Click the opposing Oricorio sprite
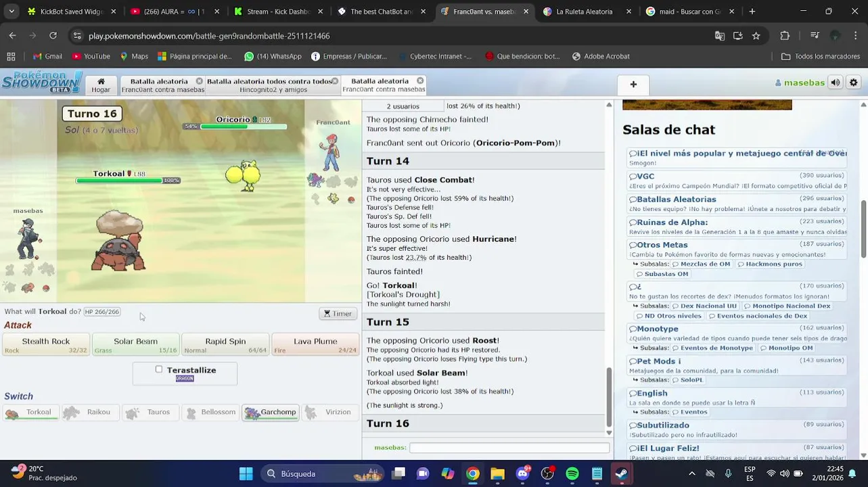Image resolution: width=868 pixels, height=487 pixels. pyautogui.click(x=243, y=175)
